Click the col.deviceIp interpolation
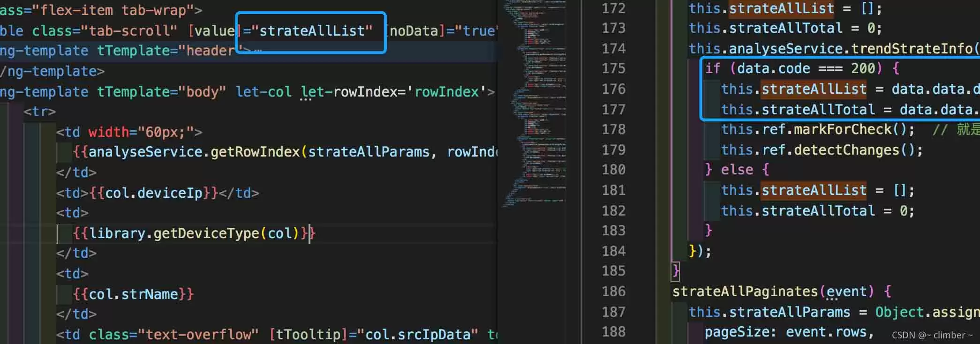 tap(154, 193)
